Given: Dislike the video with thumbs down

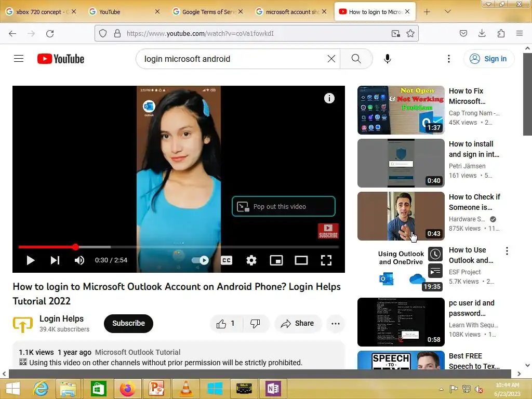Looking at the screenshot, I should point(256,323).
